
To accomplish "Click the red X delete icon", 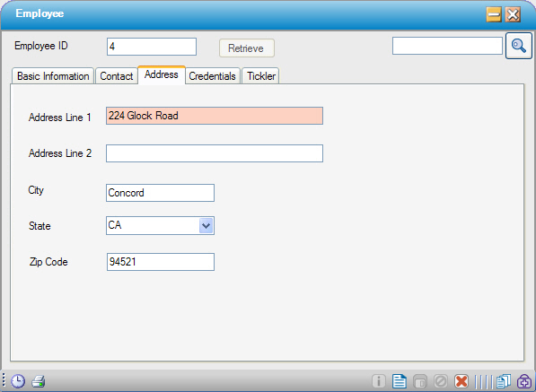I will 461,381.
